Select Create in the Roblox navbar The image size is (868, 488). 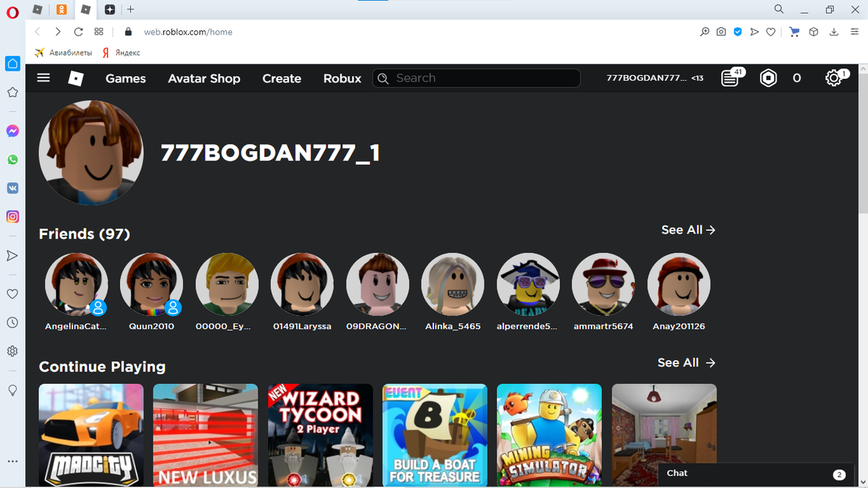[x=281, y=78]
